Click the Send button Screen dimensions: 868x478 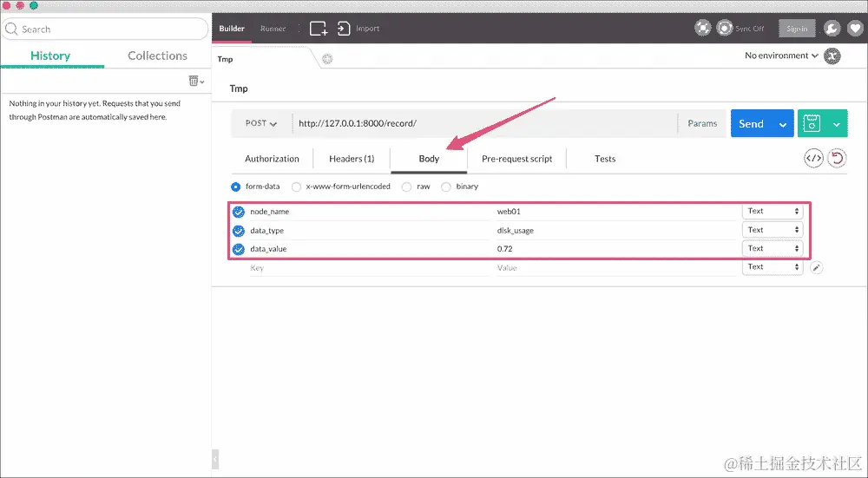click(x=751, y=124)
